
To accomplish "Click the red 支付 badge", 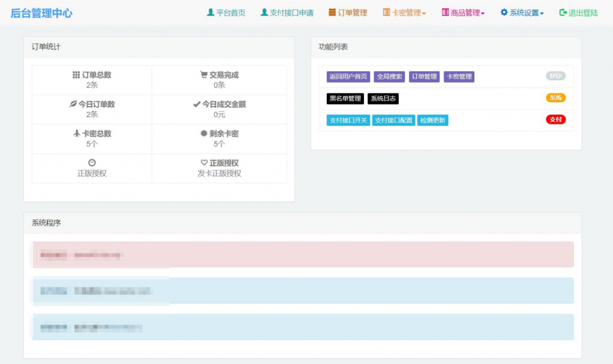I will pos(556,120).
